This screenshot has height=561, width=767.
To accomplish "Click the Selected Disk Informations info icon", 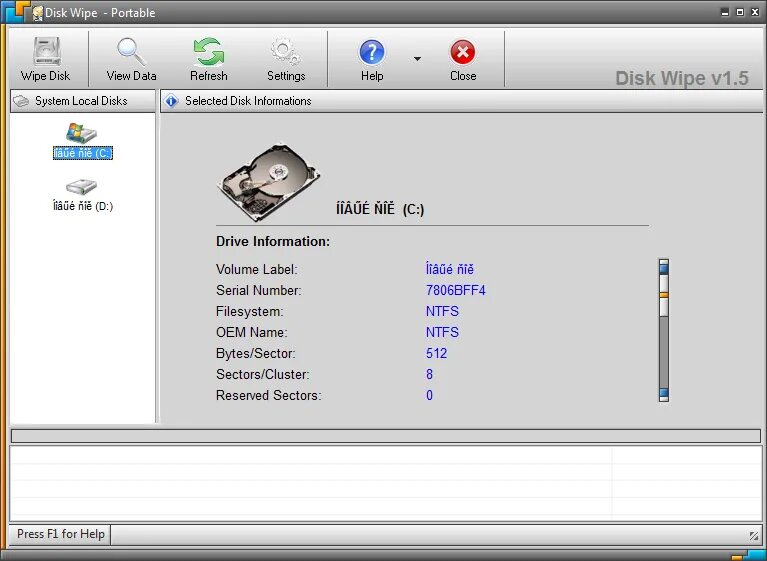I will (171, 101).
